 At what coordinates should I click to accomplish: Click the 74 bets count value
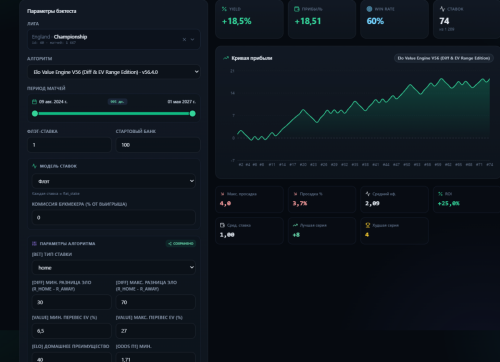click(x=444, y=21)
